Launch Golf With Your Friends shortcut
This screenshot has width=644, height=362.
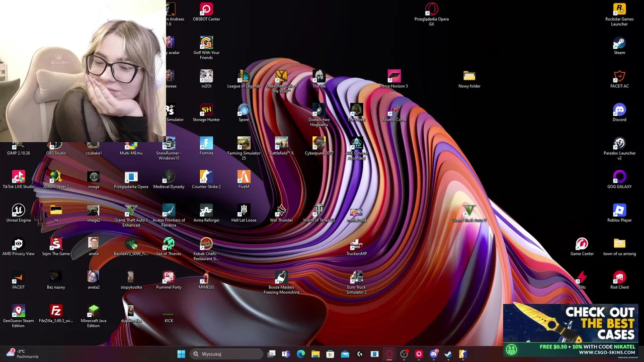coord(206,48)
